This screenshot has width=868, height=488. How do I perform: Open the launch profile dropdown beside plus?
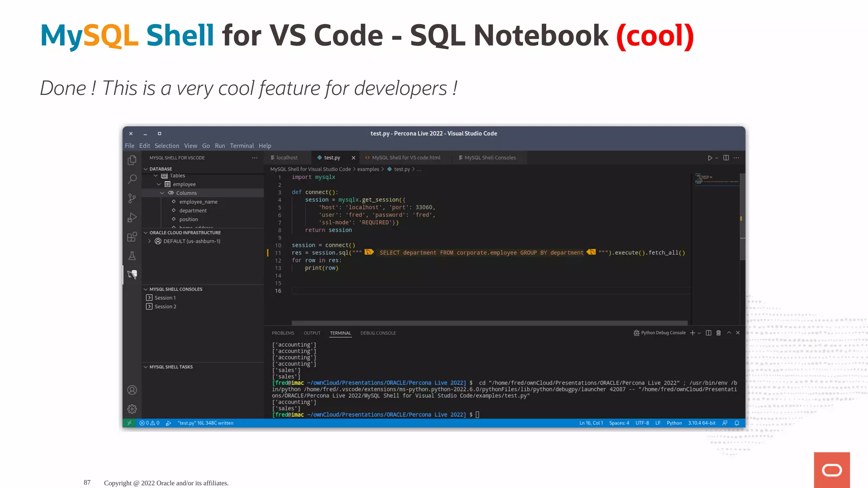point(699,333)
